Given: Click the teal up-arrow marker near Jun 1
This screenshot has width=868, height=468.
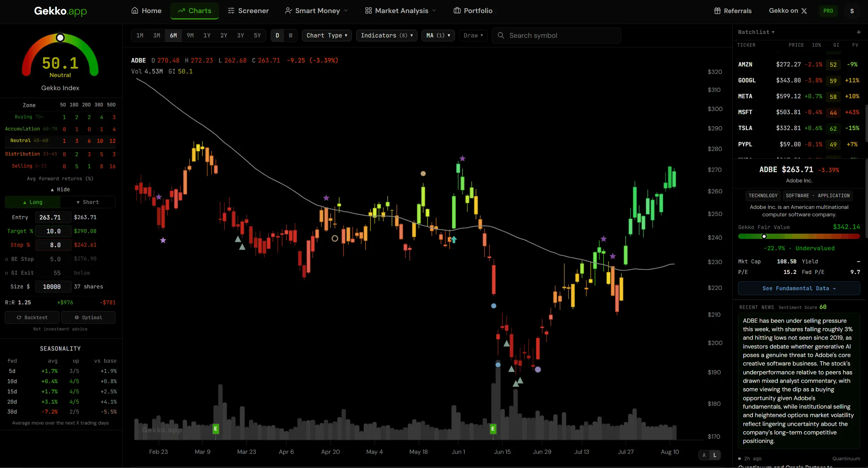Looking at the screenshot, I should 454,240.
